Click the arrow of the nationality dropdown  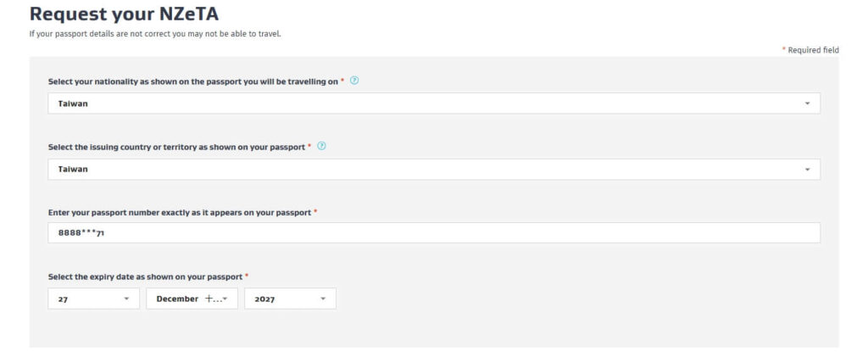[807, 103]
